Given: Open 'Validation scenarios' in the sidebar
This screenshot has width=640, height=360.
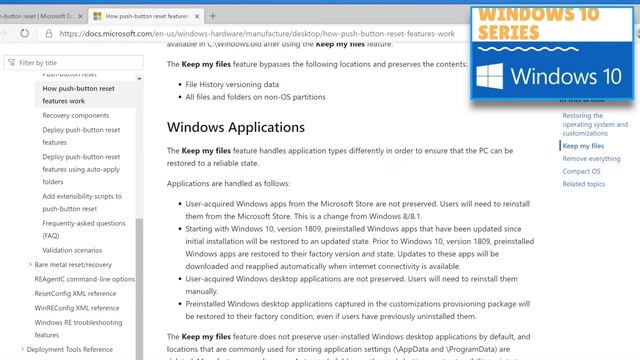Looking at the screenshot, I should 72,250.
